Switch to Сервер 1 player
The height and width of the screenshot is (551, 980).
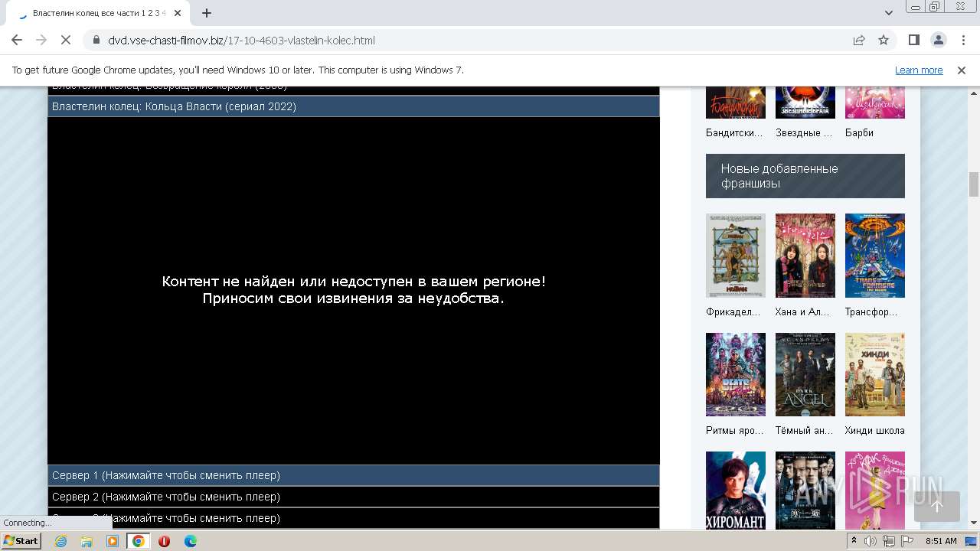click(x=354, y=475)
